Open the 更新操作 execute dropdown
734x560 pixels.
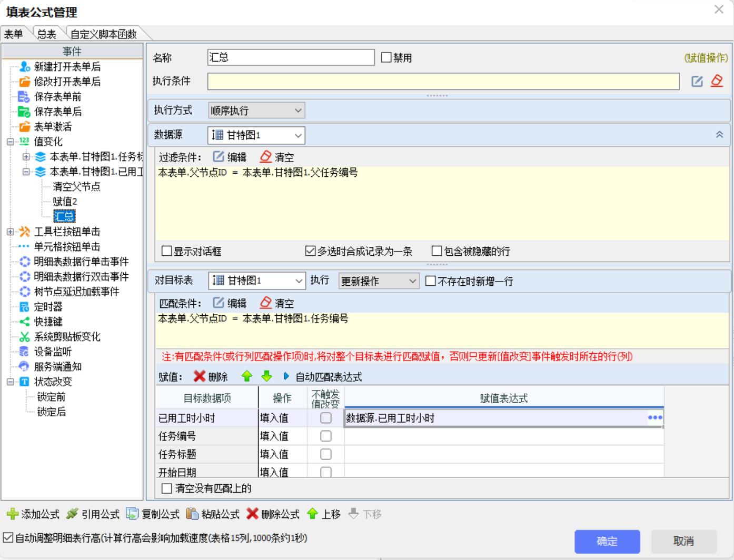click(x=378, y=281)
